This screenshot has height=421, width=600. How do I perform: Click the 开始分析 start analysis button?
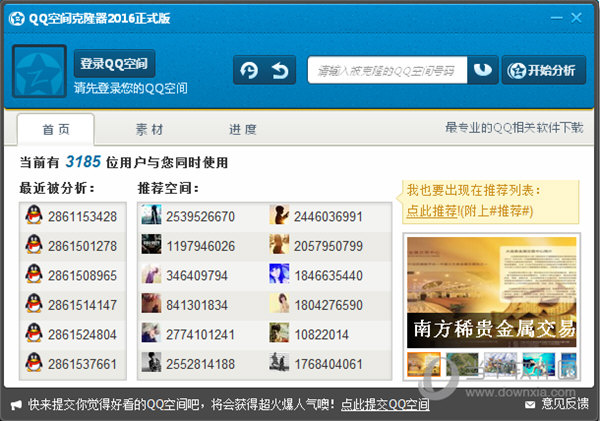pyautogui.click(x=544, y=70)
